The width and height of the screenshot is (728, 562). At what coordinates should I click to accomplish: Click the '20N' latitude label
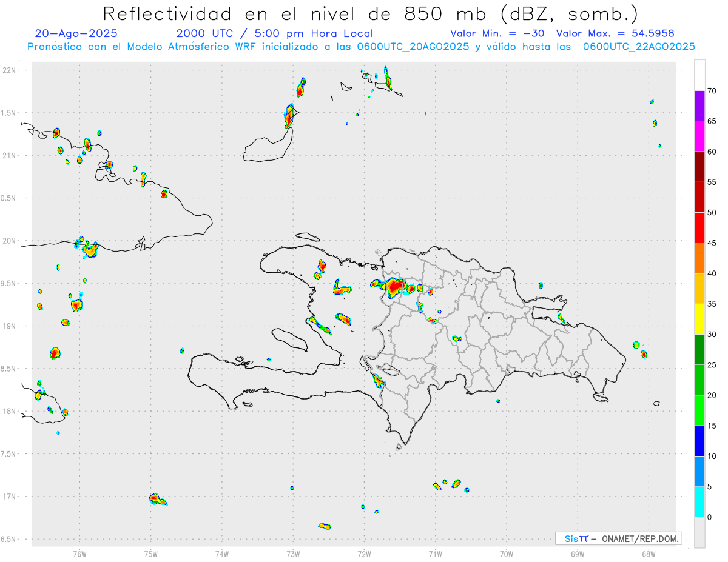(10, 241)
